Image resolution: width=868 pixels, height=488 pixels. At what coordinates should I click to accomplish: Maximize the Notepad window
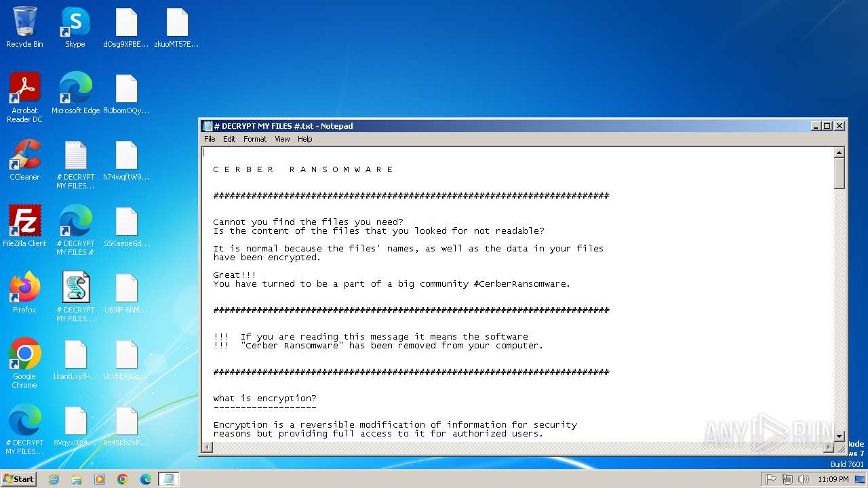[x=827, y=126]
